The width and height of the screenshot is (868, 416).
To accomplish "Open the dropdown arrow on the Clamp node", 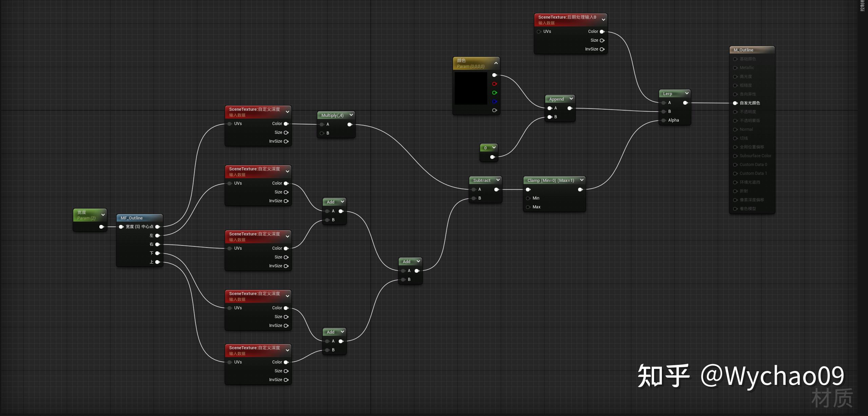I will click(581, 180).
